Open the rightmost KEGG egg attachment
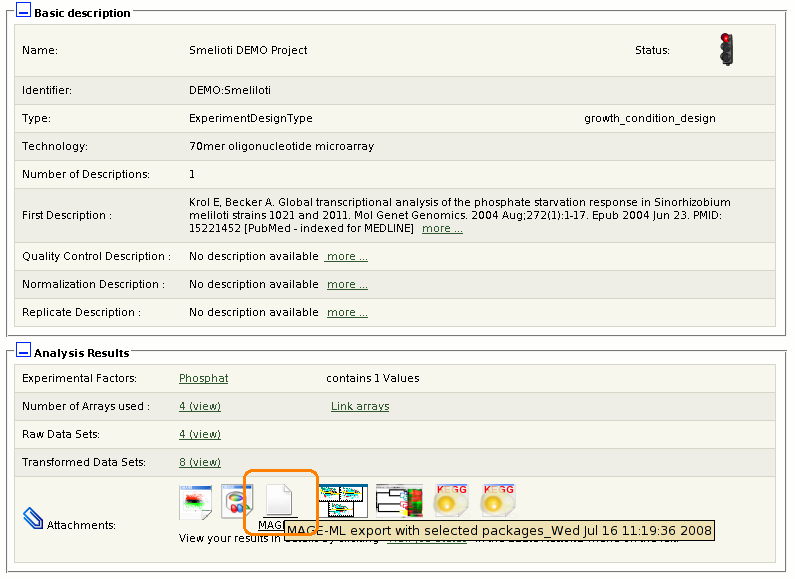 point(498,499)
